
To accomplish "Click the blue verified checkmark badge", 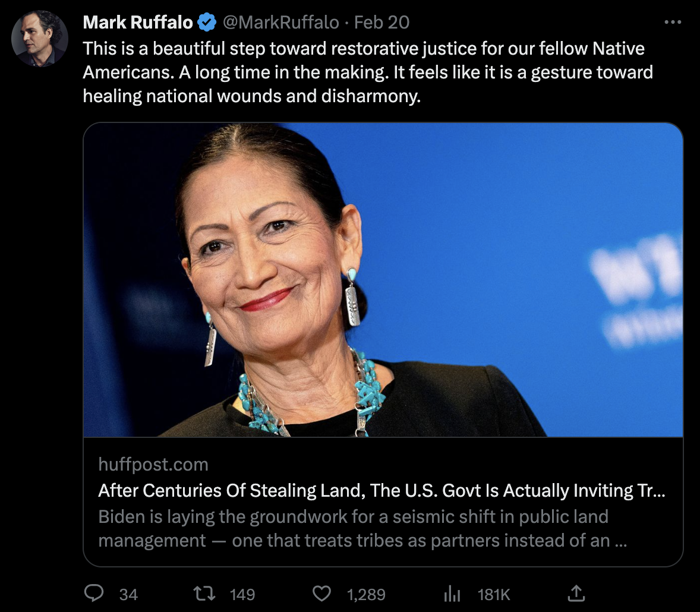I will click(207, 22).
